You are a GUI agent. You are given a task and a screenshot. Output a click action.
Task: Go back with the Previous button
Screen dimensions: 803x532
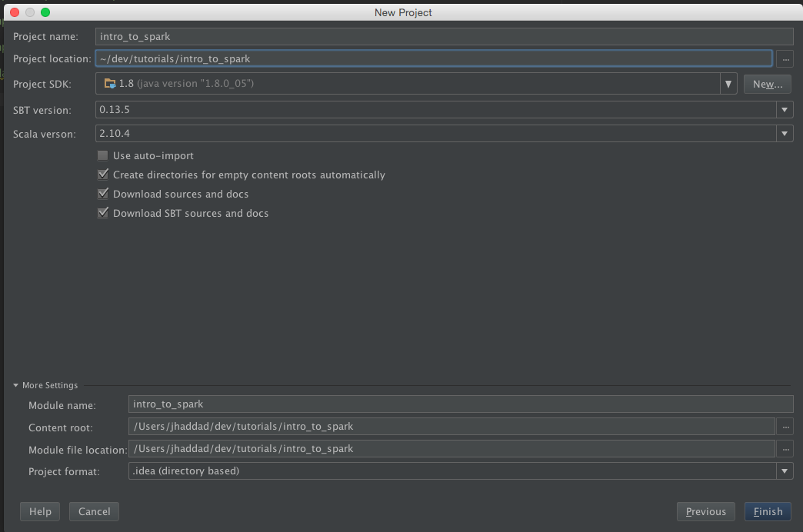coord(705,511)
